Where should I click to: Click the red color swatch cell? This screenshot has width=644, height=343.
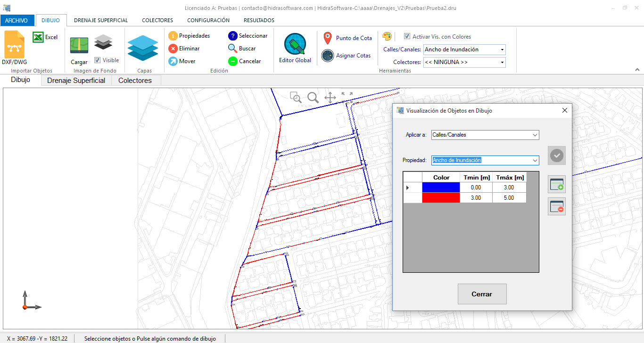[x=441, y=198]
